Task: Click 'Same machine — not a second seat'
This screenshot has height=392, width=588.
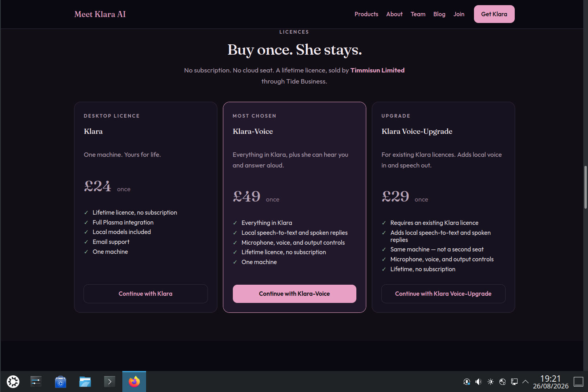Action: coord(437,249)
